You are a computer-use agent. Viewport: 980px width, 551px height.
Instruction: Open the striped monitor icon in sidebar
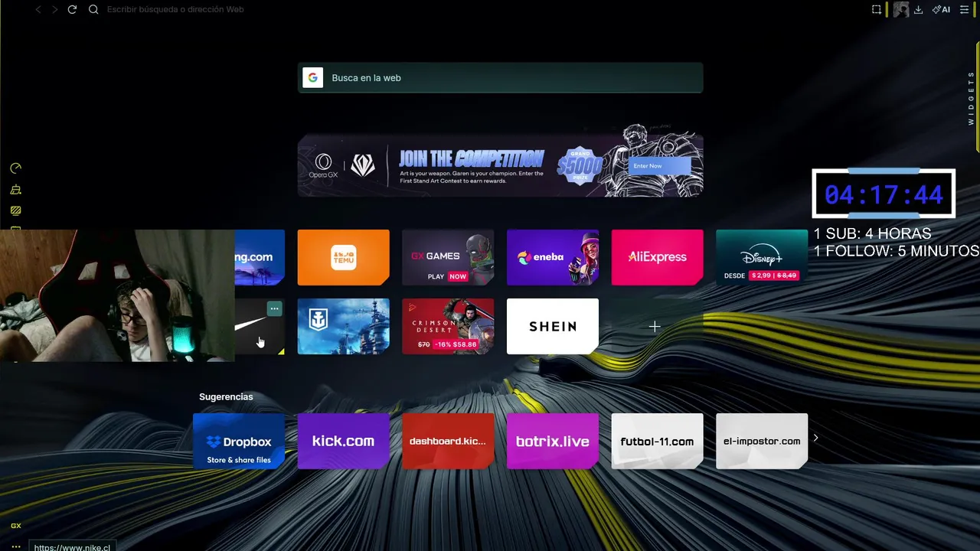pyautogui.click(x=15, y=210)
